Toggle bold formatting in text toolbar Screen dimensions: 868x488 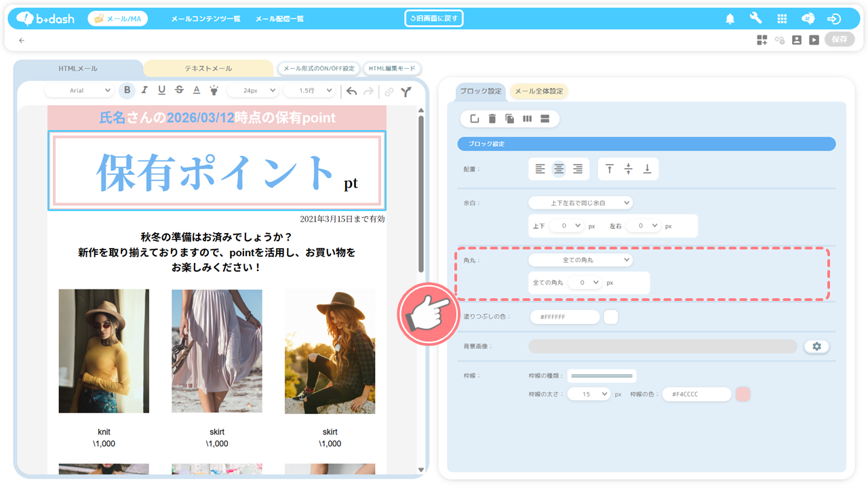127,91
